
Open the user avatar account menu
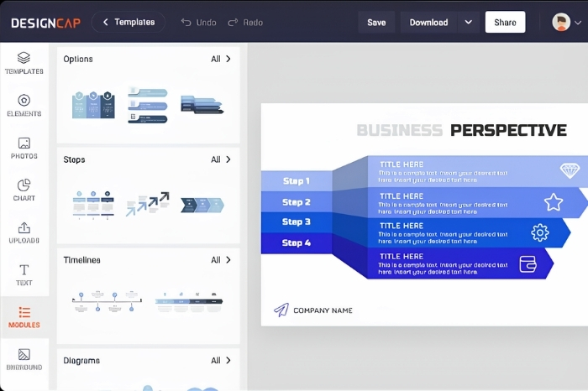click(x=566, y=22)
